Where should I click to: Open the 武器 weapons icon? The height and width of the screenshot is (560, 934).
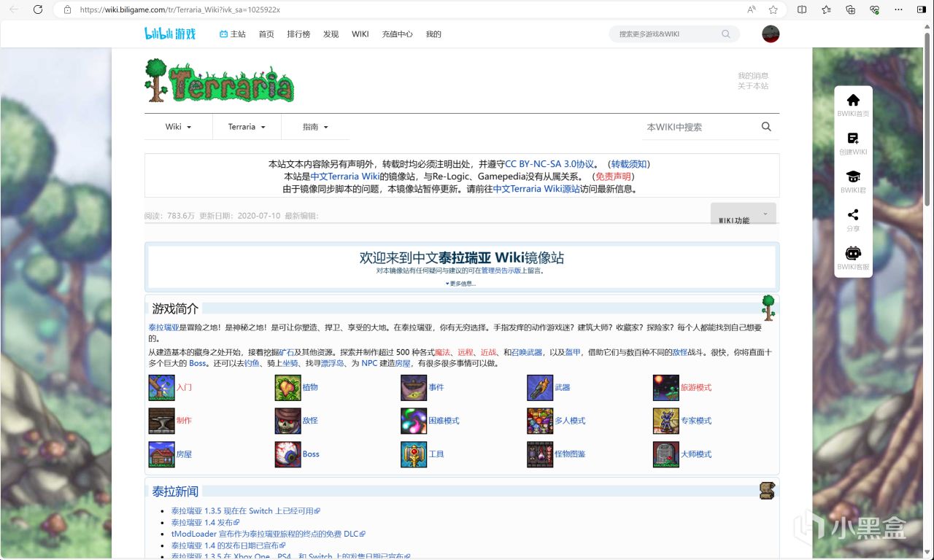(x=540, y=388)
